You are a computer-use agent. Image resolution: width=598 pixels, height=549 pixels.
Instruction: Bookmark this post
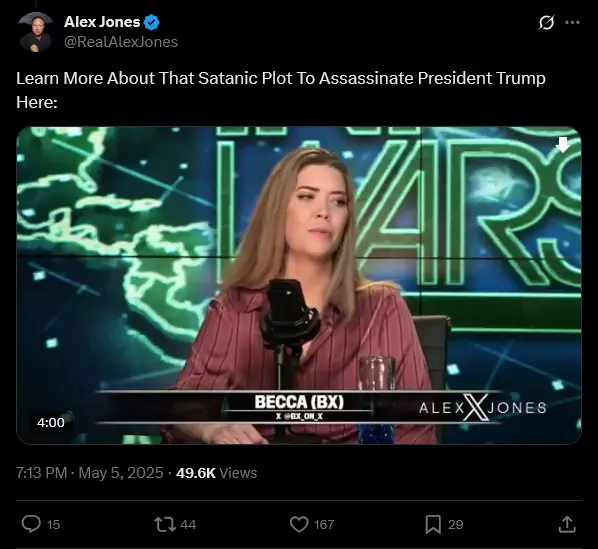[433, 524]
